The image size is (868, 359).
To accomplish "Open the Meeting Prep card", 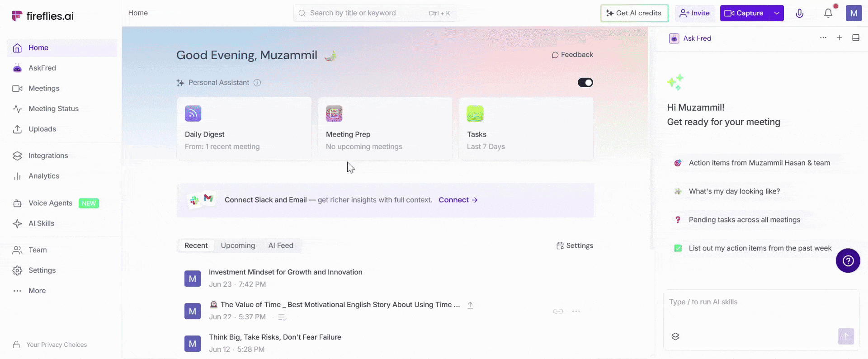I will [x=385, y=128].
